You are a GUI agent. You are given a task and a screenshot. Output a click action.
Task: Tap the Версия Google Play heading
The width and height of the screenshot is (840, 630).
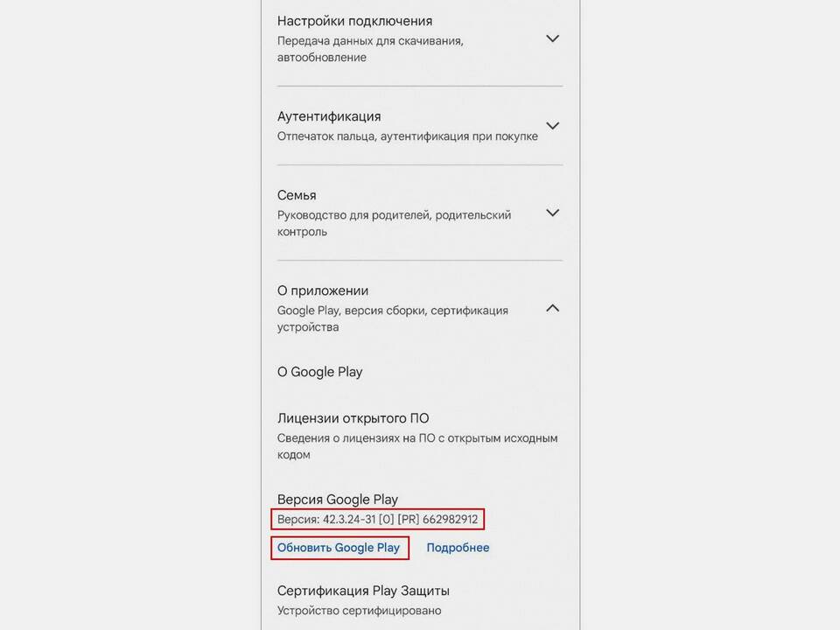coord(338,500)
